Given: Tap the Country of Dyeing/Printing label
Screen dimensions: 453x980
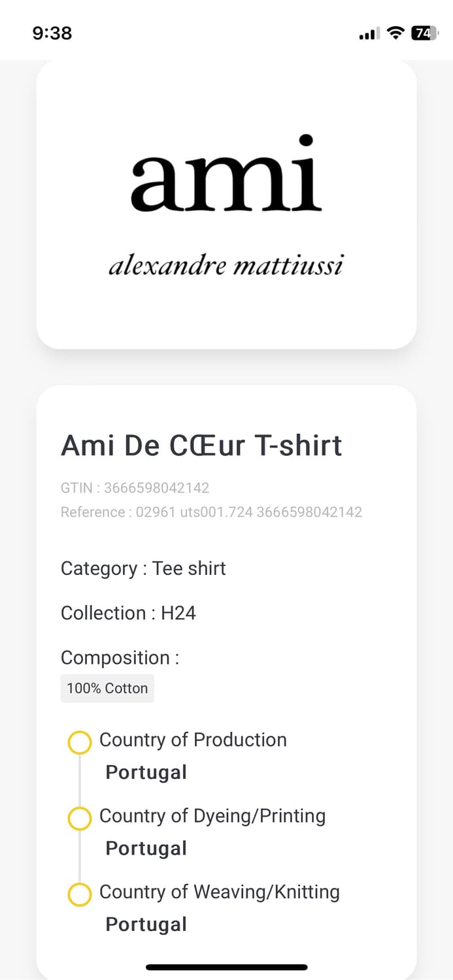Looking at the screenshot, I should pyautogui.click(x=212, y=815).
